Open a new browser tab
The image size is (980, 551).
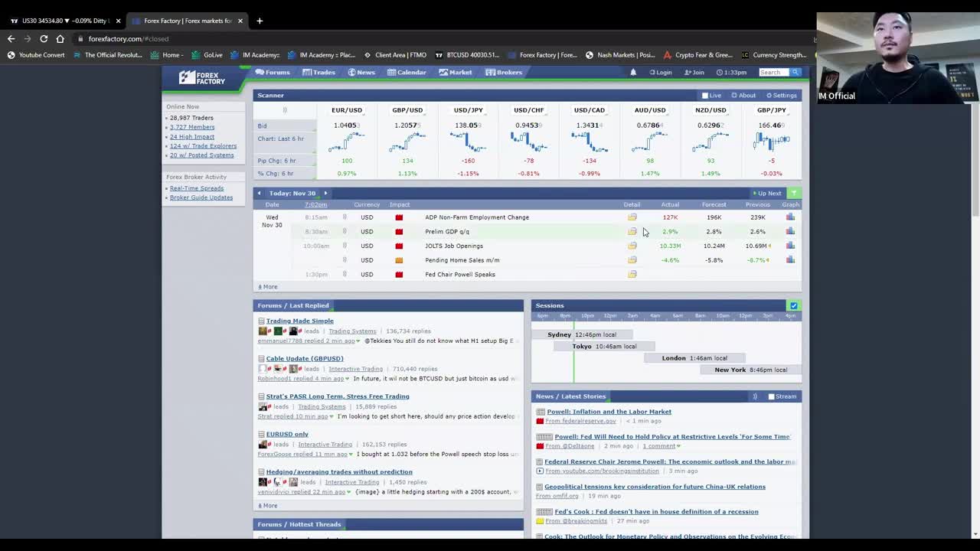point(260,21)
